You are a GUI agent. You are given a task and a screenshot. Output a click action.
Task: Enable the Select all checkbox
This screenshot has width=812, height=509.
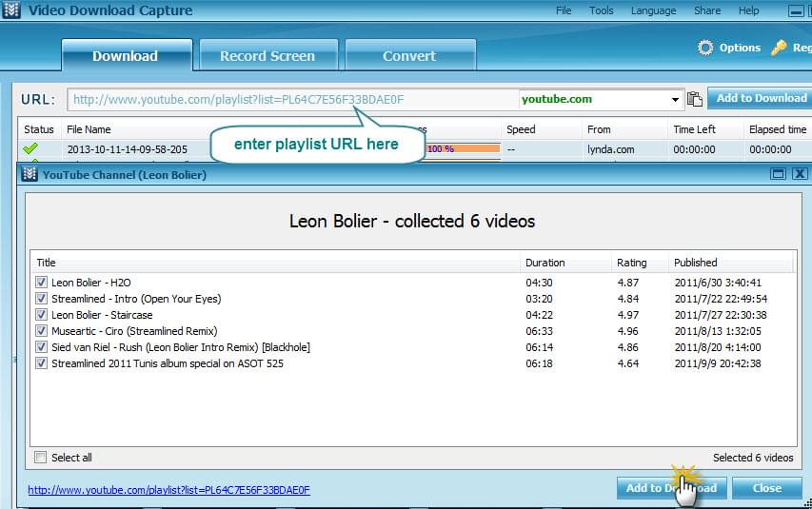tap(41, 458)
